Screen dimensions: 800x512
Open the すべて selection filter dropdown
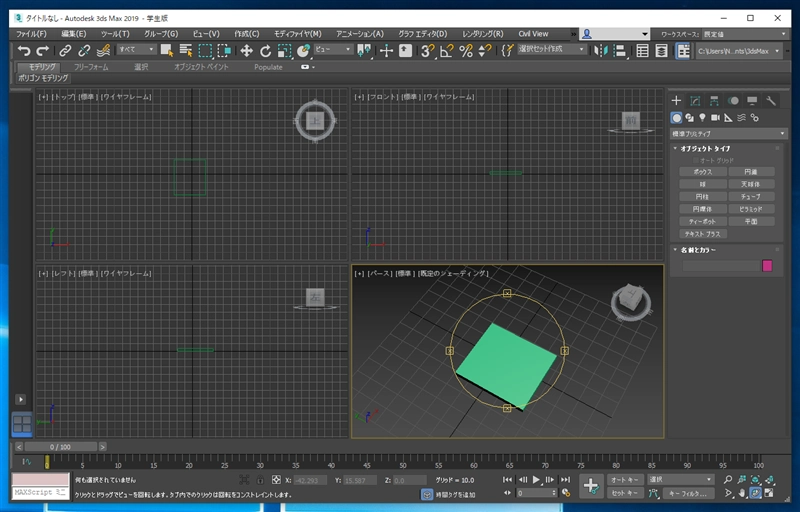point(137,49)
